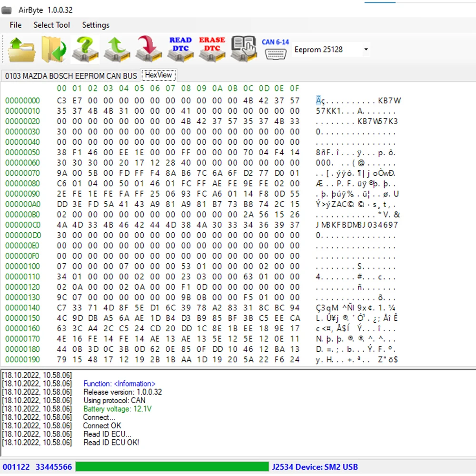Click the read ECU green arrow icon
This screenshot has height=476, width=476.
117,50
